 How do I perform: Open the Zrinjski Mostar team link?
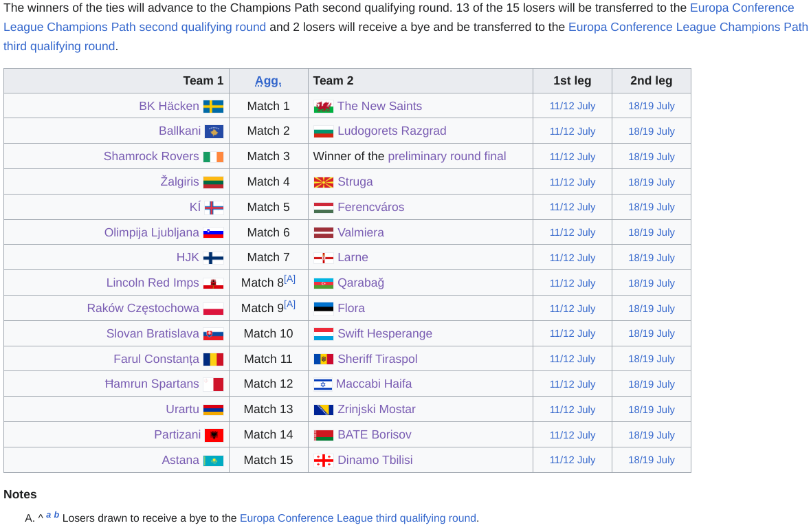point(377,410)
